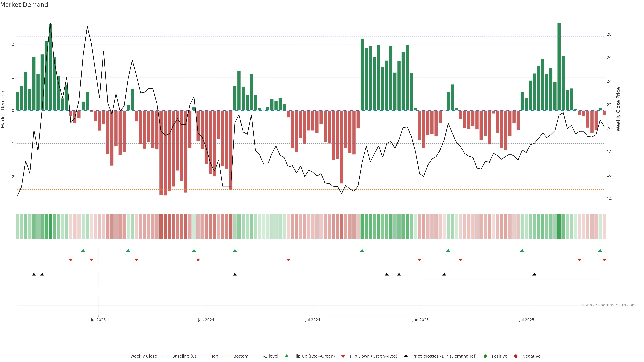This screenshot has height=362, width=644.
Task: Toggle the -1 level legend item
Action: (x=271, y=356)
